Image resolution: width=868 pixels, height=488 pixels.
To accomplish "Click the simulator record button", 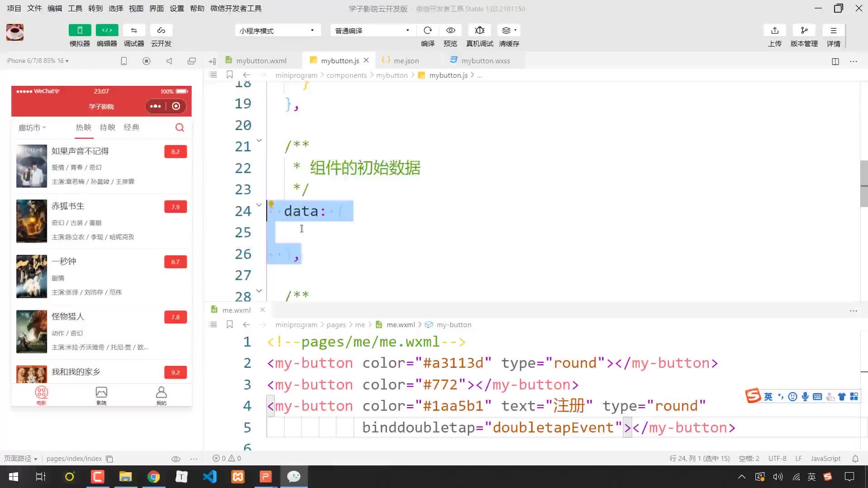I will click(x=146, y=61).
